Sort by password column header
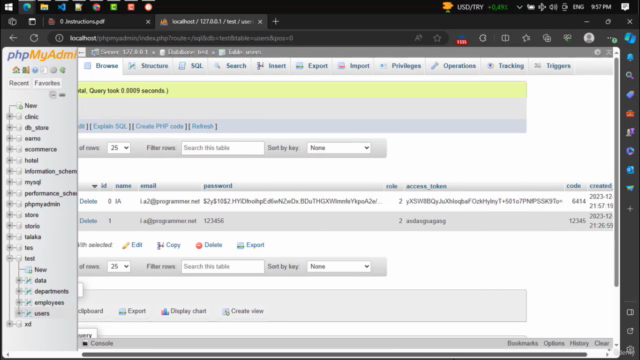Screen dimensions: 640x360 218,186
